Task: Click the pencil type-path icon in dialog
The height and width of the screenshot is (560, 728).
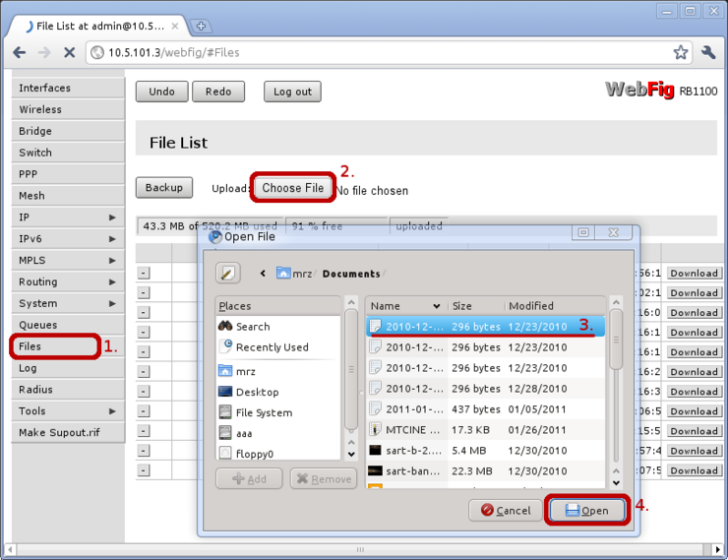Action: tap(228, 273)
